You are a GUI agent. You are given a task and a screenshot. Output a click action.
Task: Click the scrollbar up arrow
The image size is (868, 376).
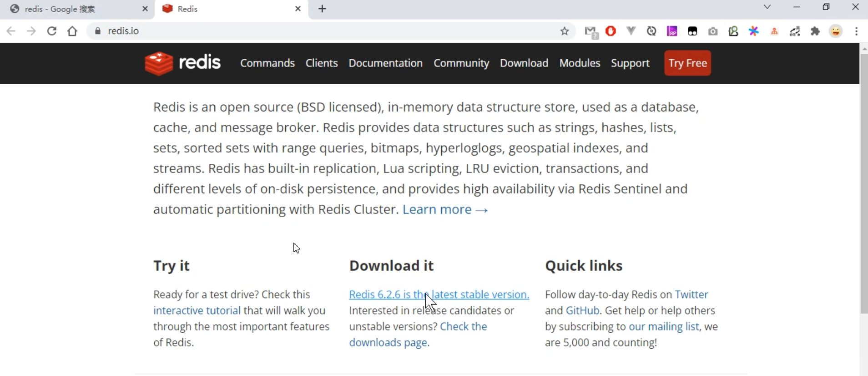864,48
